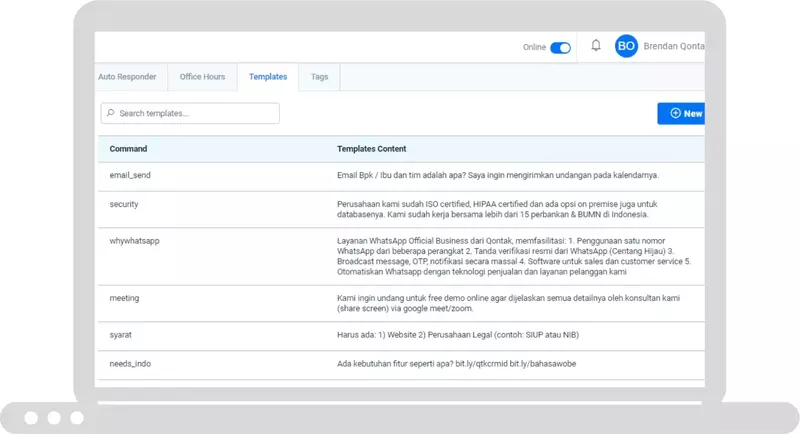Click the Online status label
The width and height of the screenshot is (800, 434).
[x=534, y=47]
